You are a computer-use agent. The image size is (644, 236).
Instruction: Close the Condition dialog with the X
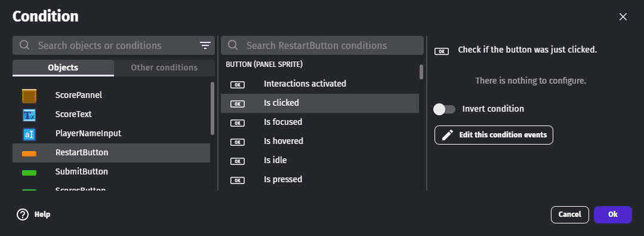(623, 17)
